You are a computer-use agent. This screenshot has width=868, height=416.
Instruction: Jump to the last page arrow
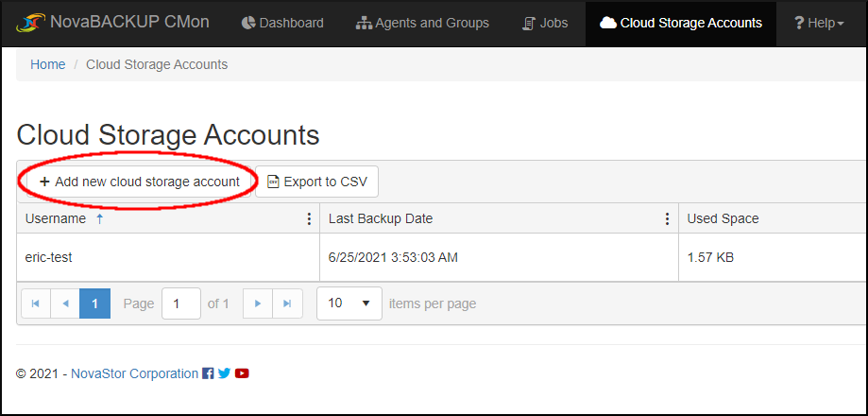[287, 303]
